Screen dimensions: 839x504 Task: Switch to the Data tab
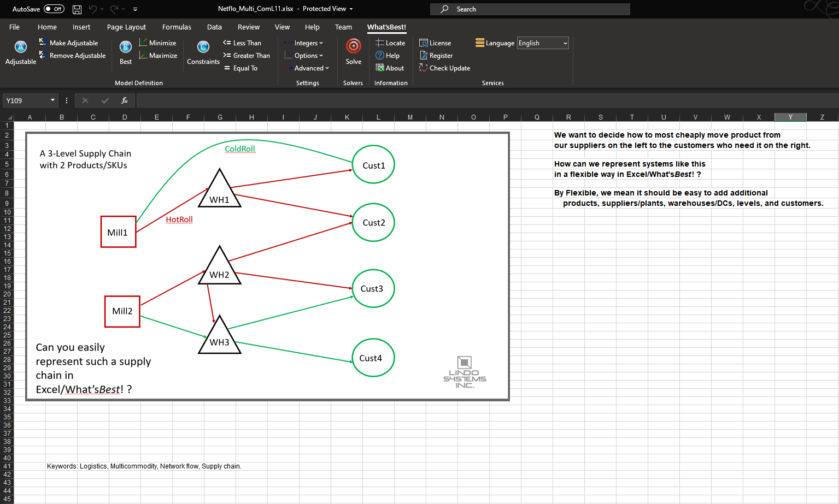pyautogui.click(x=214, y=27)
